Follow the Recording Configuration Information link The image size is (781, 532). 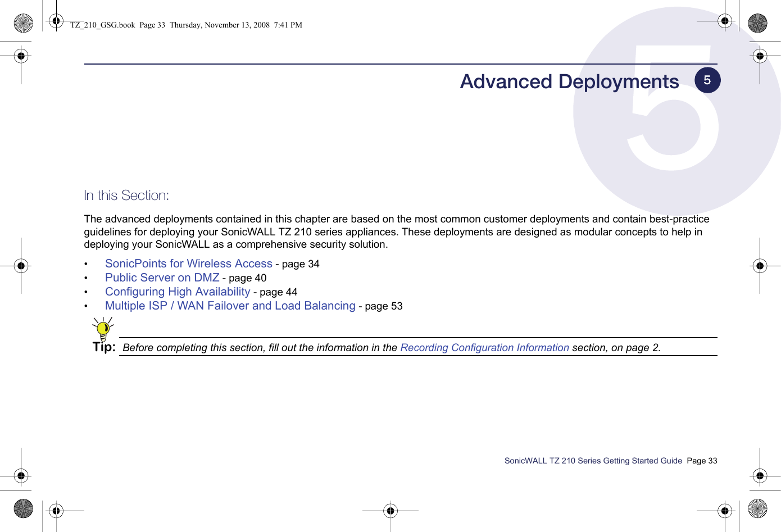pos(485,348)
